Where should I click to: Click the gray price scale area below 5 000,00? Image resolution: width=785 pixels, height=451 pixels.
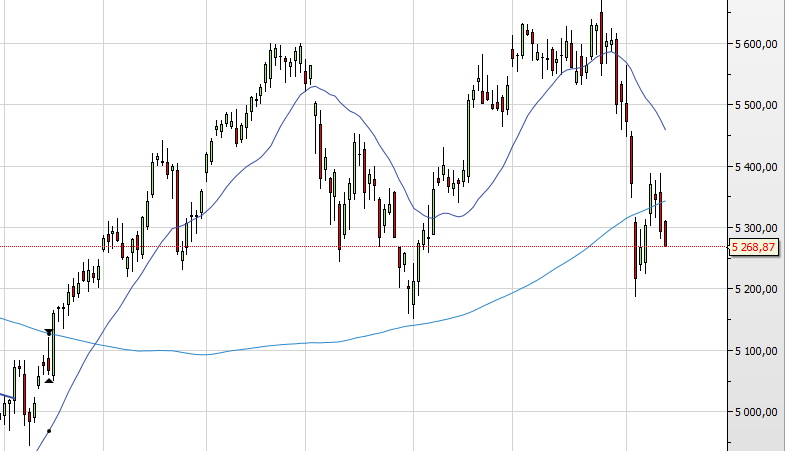click(x=756, y=434)
